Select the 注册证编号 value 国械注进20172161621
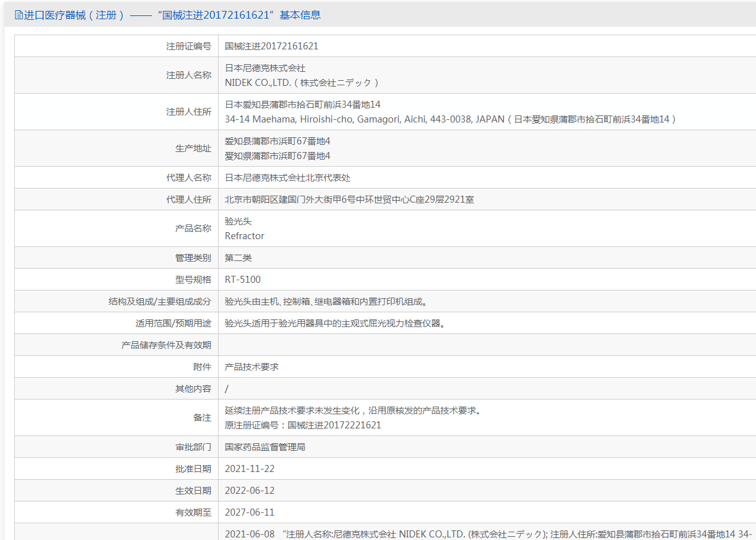Image resolution: width=756 pixels, height=540 pixels. pos(271,46)
